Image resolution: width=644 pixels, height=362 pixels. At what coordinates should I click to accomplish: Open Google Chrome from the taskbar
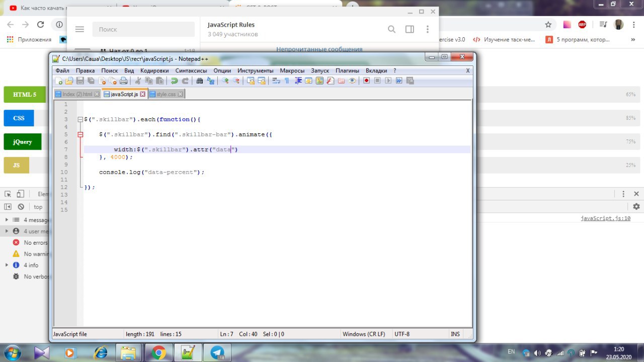tap(158, 353)
